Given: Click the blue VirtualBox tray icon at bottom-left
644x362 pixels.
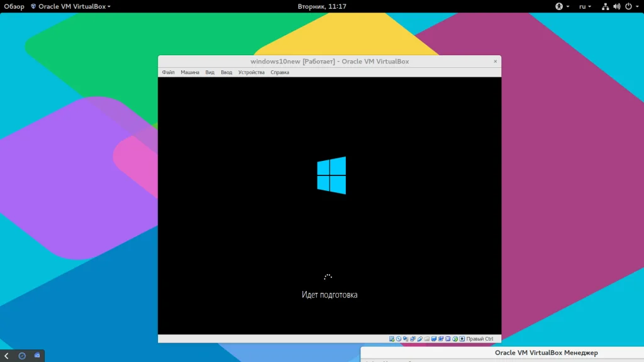Looking at the screenshot, I should tap(37, 356).
